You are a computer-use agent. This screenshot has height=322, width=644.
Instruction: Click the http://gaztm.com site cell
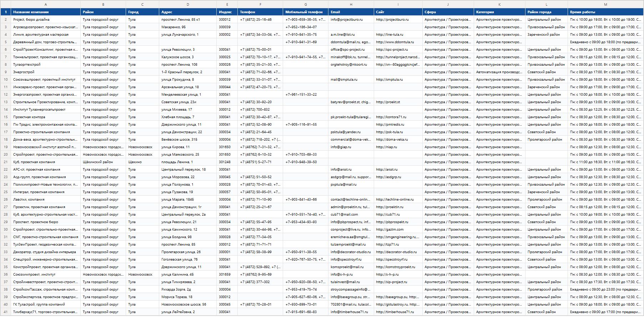coord(398,230)
